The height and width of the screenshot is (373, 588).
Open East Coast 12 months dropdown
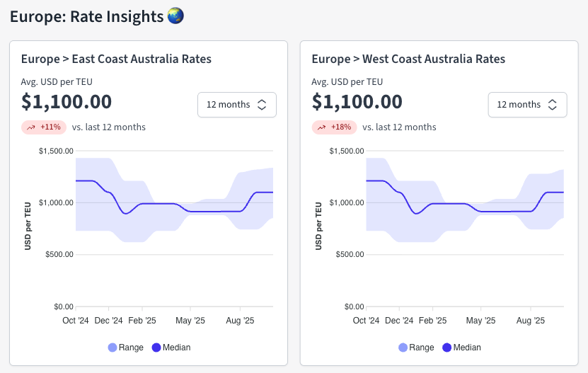click(x=237, y=105)
